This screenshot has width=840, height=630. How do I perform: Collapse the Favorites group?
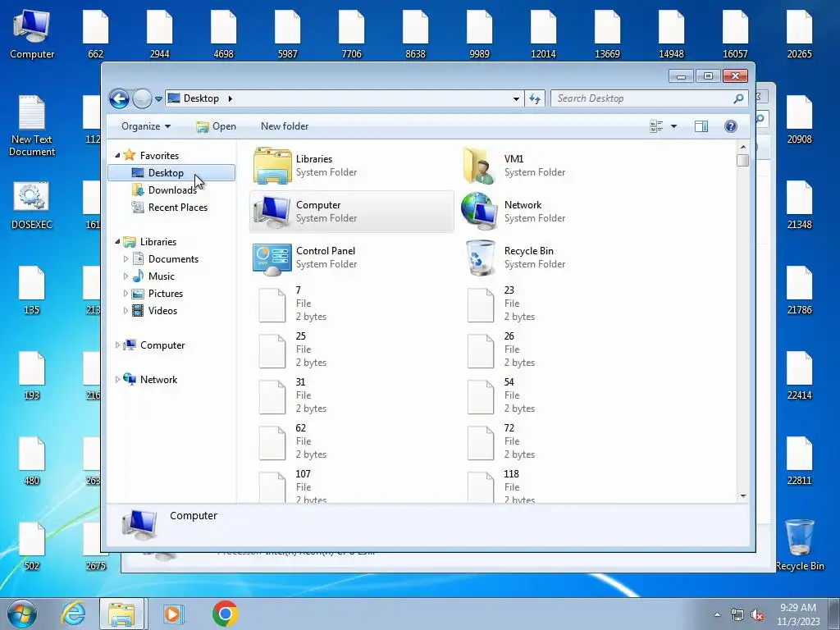pyautogui.click(x=118, y=155)
